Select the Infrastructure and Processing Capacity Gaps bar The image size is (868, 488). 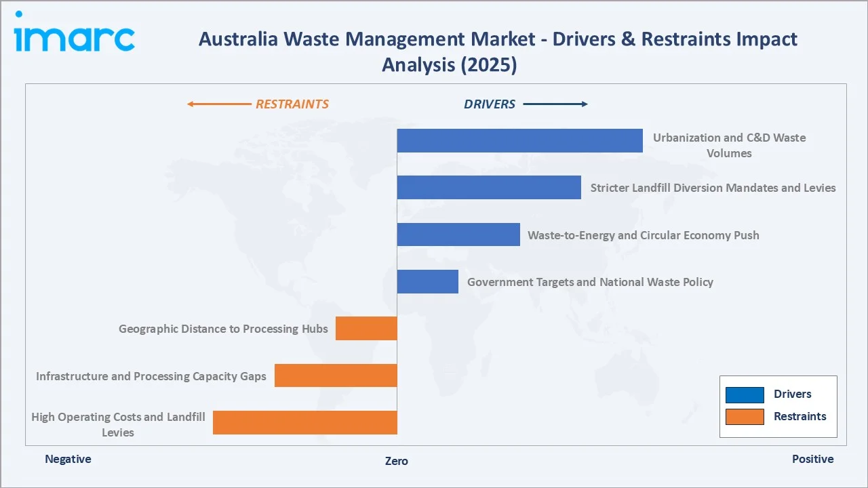click(x=336, y=375)
